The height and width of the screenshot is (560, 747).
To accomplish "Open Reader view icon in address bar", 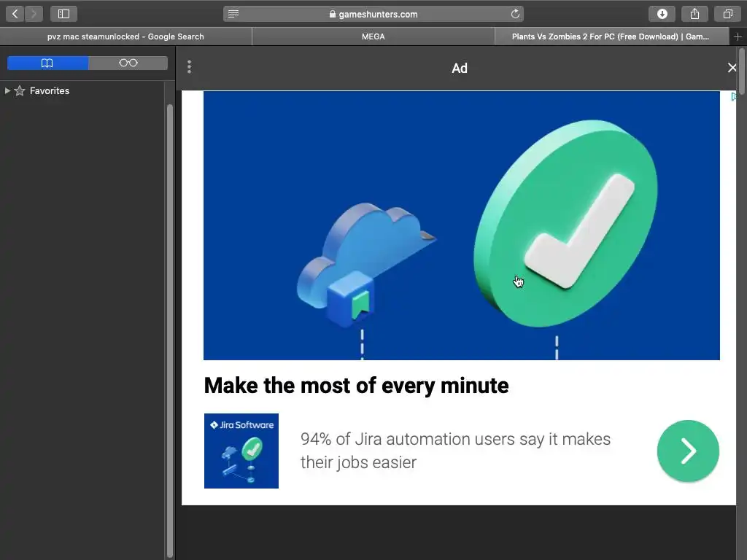I will [x=233, y=14].
